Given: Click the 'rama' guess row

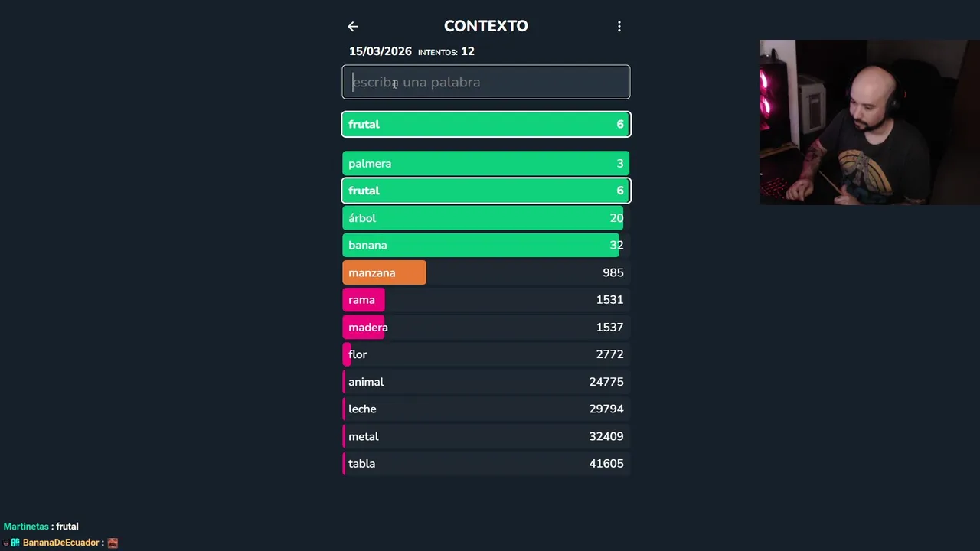Looking at the screenshot, I should [485, 300].
